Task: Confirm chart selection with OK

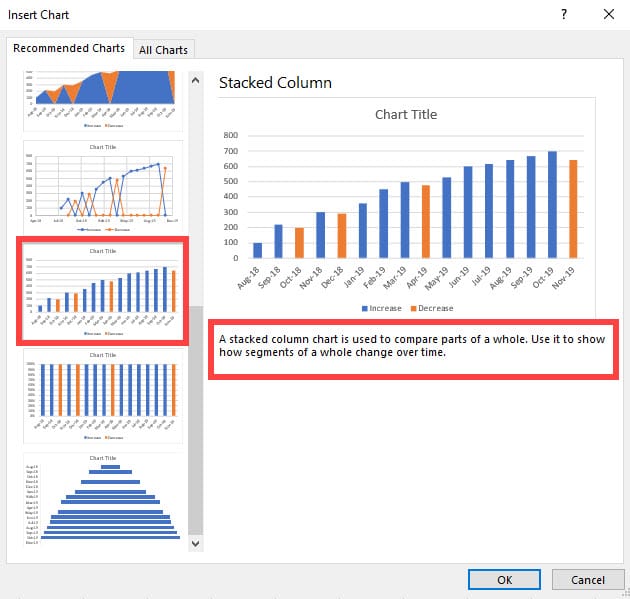Action: pyautogui.click(x=505, y=580)
